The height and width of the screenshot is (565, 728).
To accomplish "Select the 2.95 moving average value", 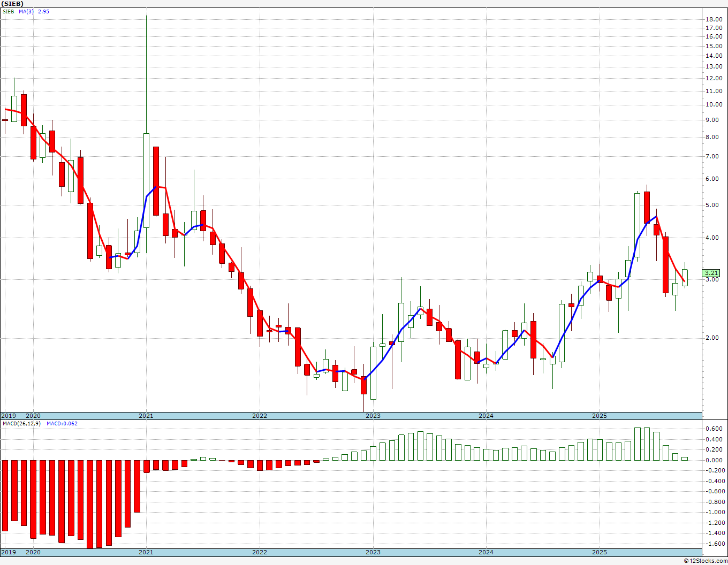I will 43,11.
